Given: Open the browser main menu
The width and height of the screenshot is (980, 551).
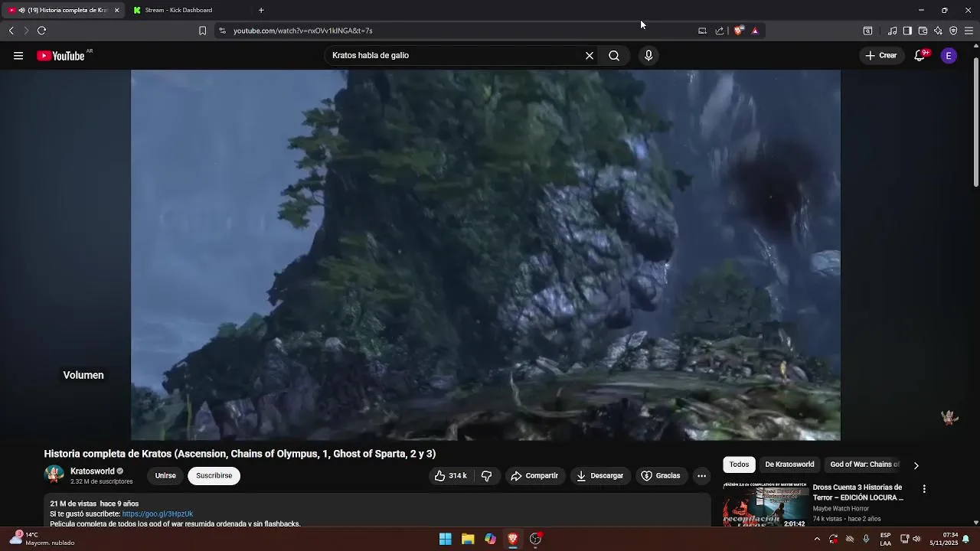Looking at the screenshot, I should (x=969, y=31).
